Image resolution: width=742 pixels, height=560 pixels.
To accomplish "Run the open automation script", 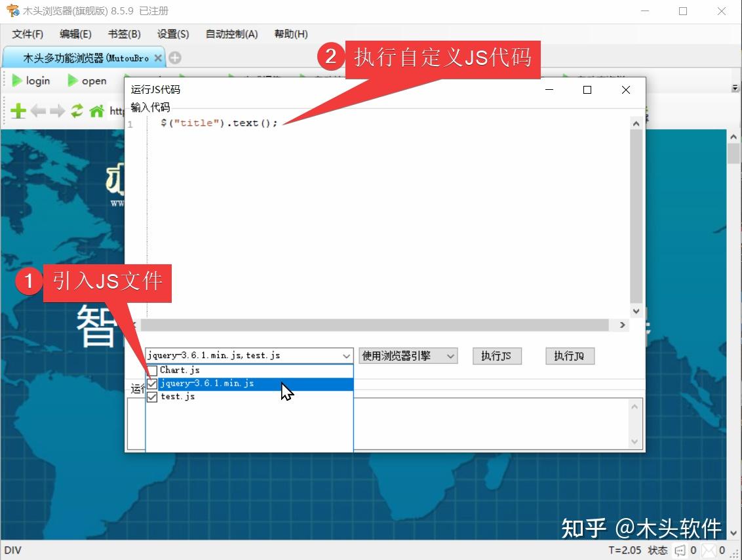I will point(87,81).
